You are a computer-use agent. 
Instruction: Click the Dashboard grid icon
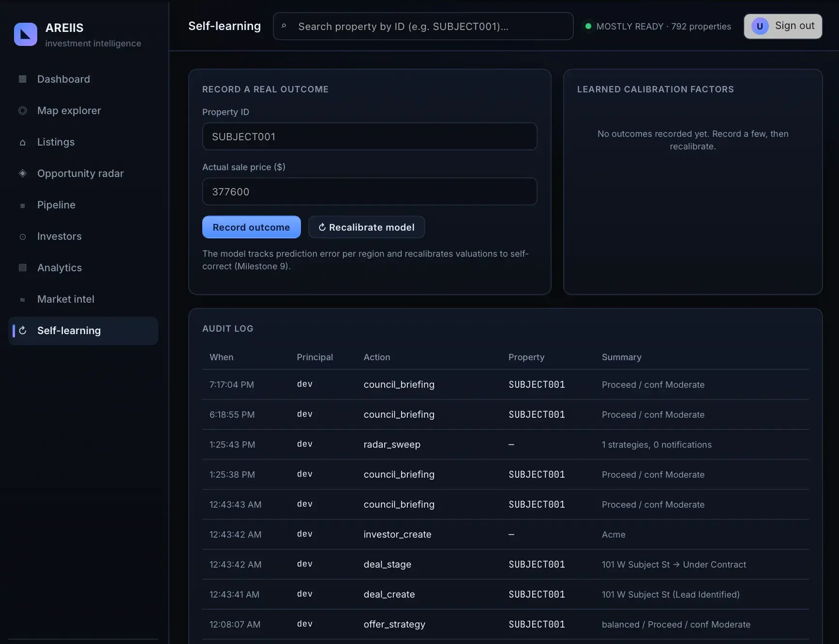[x=22, y=79]
